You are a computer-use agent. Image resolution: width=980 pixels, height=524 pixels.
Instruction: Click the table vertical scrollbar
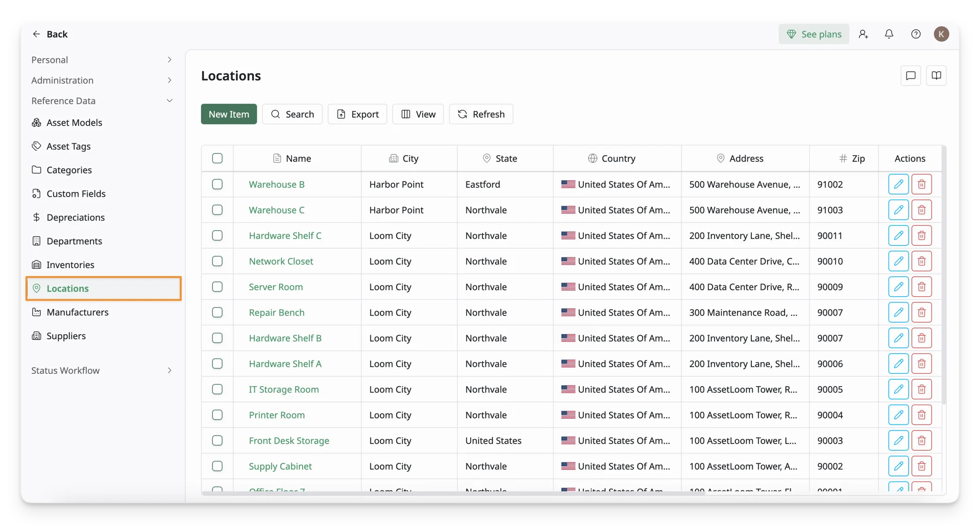click(944, 276)
